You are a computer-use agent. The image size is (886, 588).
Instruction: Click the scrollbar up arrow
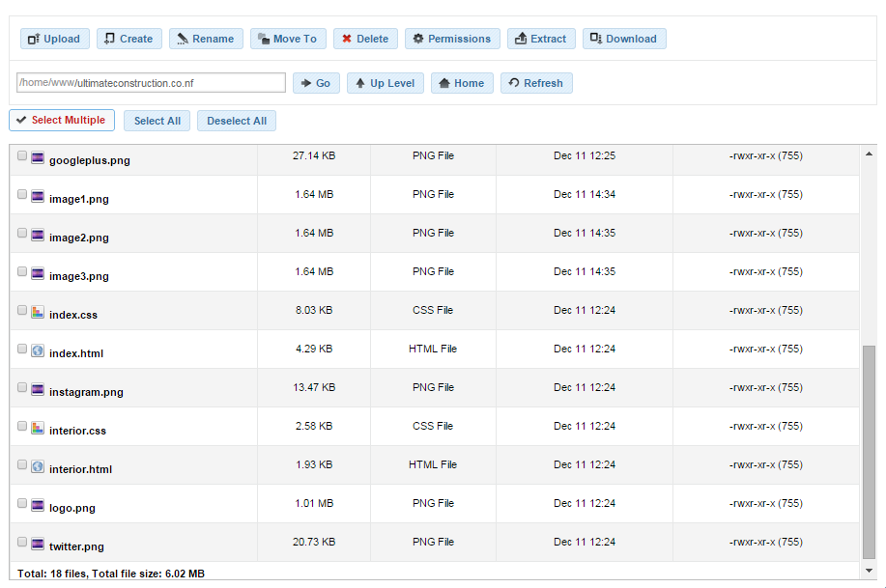(869, 154)
